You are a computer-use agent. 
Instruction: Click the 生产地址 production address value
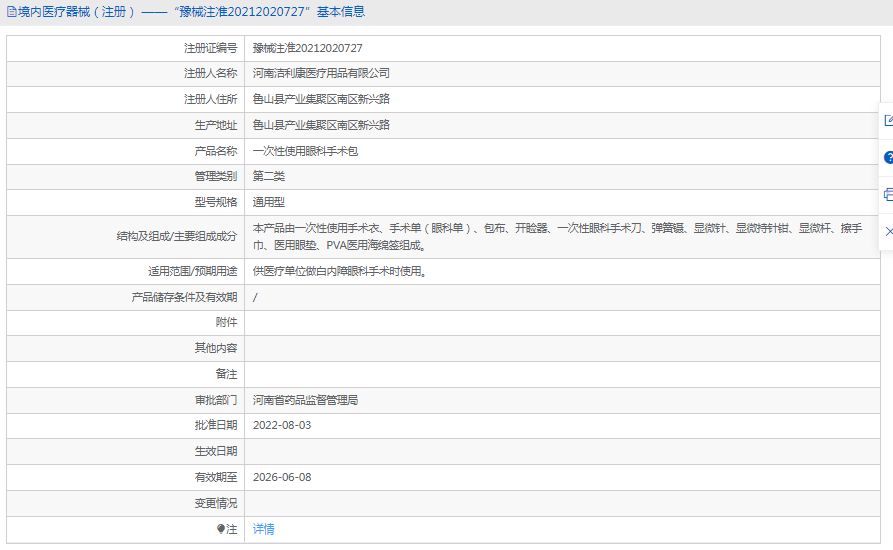(321, 125)
